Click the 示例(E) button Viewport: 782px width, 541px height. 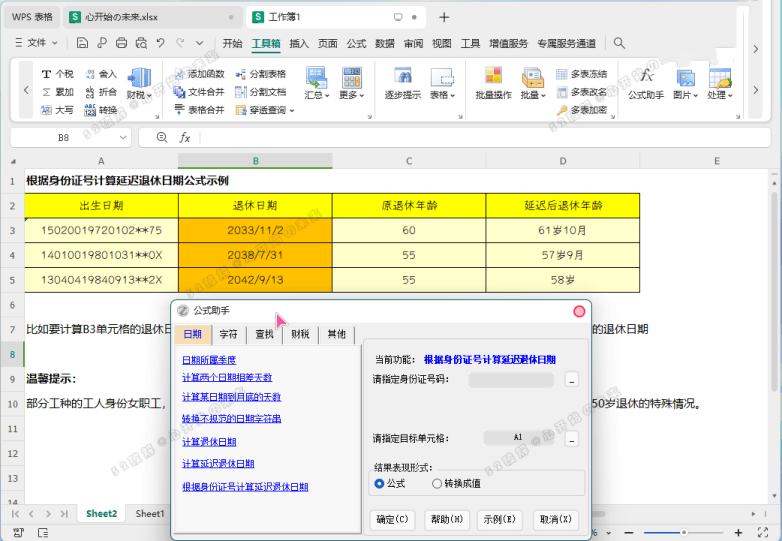click(499, 520)
